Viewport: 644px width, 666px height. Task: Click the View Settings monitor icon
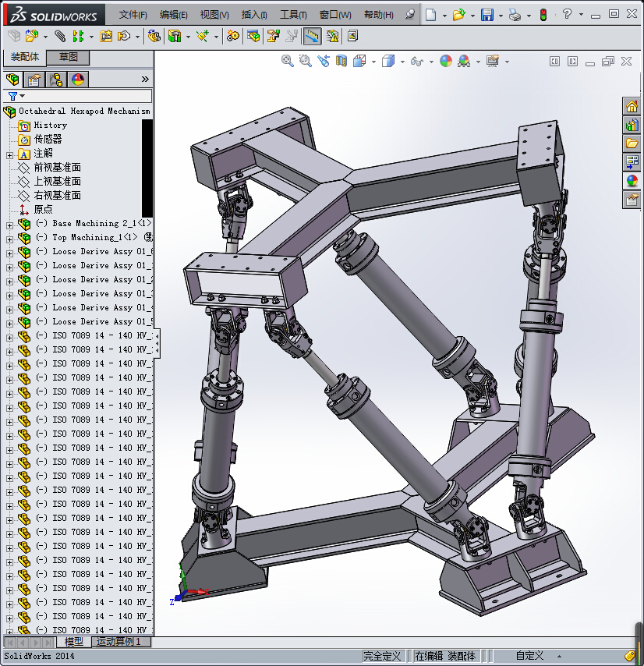coord(493,61)
